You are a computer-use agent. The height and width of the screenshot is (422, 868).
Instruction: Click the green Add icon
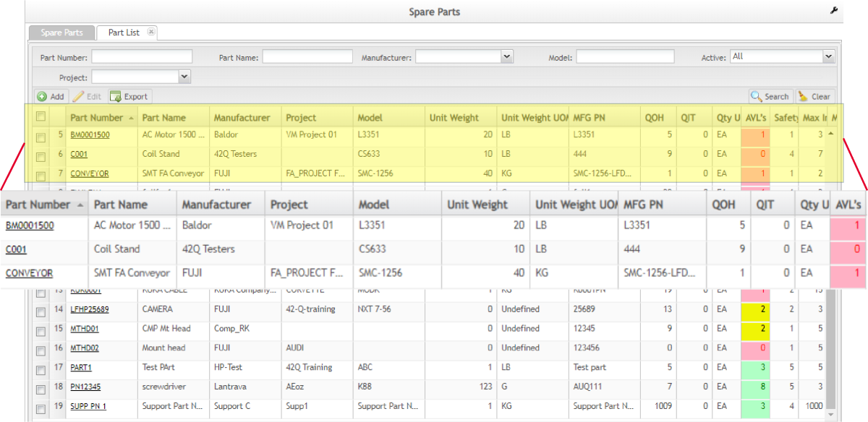point(42,96)
